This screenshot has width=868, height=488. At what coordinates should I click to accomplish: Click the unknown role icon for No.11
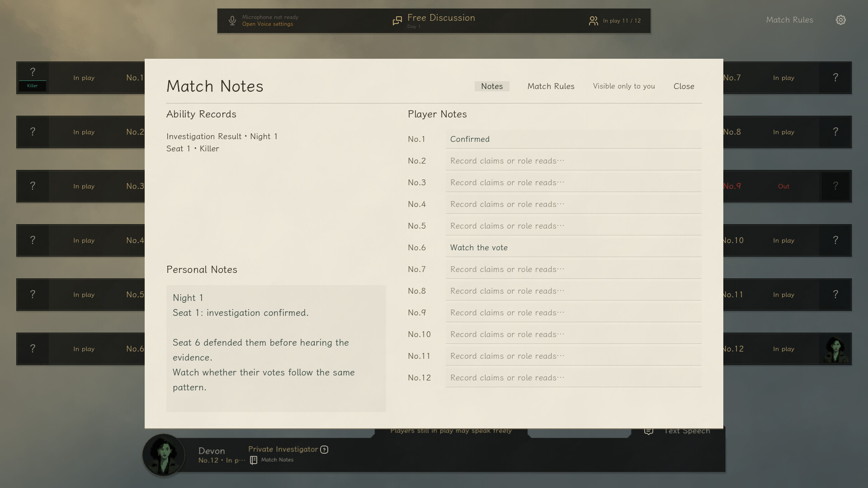[x=835, y=295]
